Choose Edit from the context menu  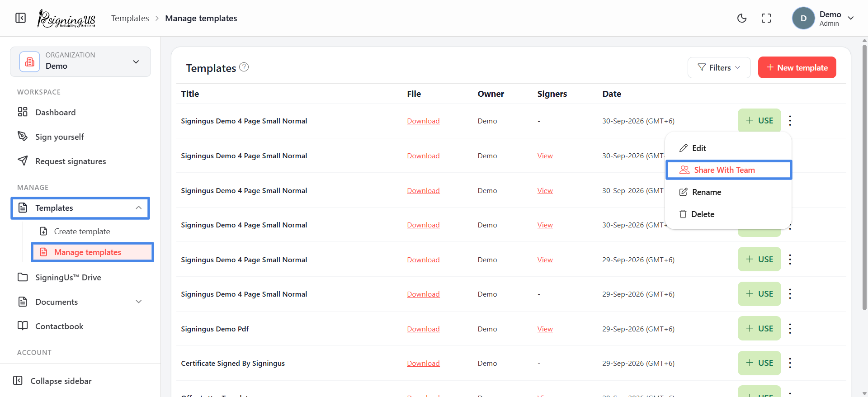[x=728, y=148]
